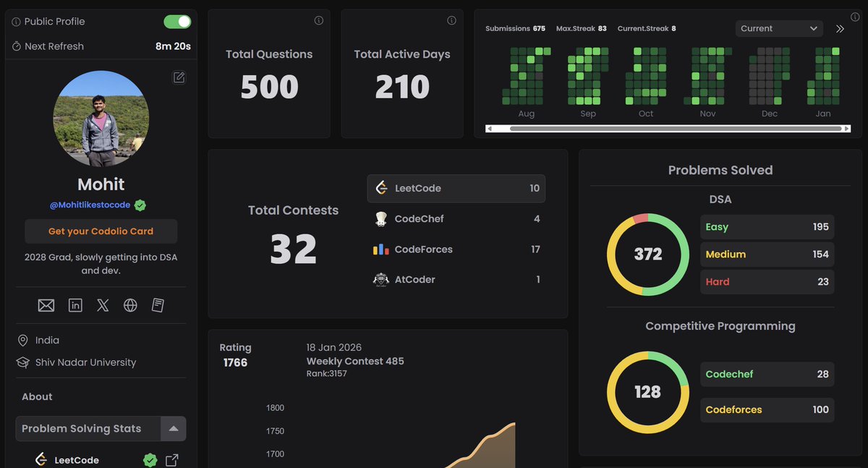The image size is (868, 468).
Task: Open the Current heatmap period dropdown
Action: [779, 28]
